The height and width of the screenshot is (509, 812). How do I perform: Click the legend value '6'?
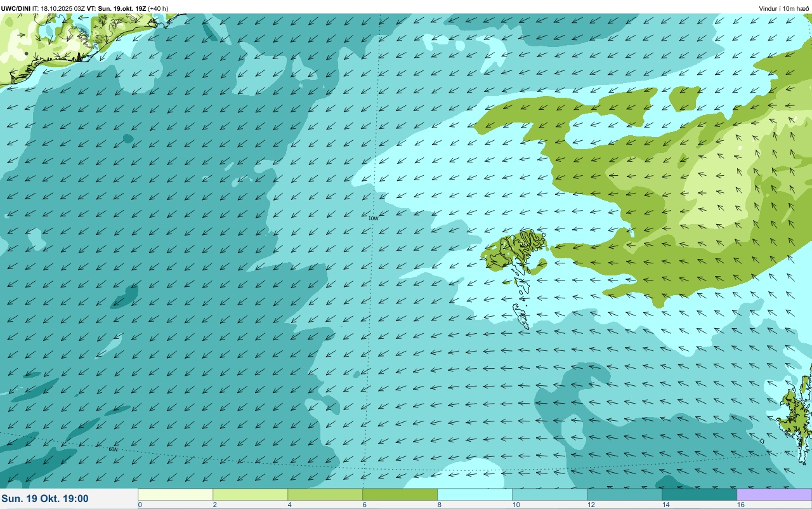pos(365,505)
